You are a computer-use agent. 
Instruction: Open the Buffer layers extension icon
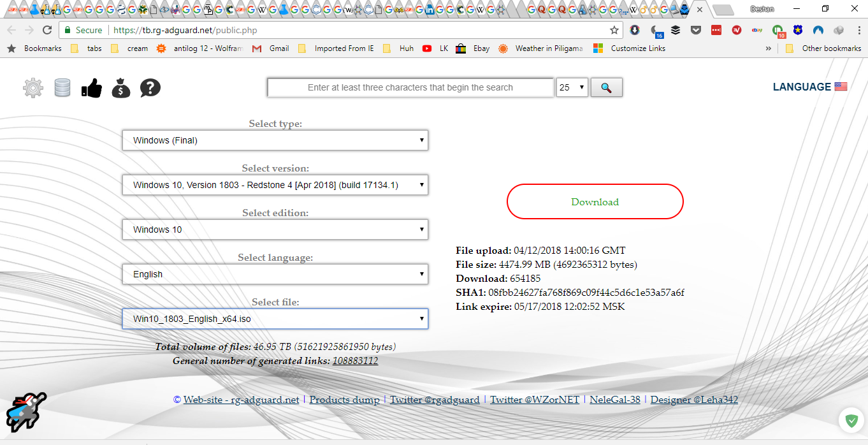[x=676, y=30]
